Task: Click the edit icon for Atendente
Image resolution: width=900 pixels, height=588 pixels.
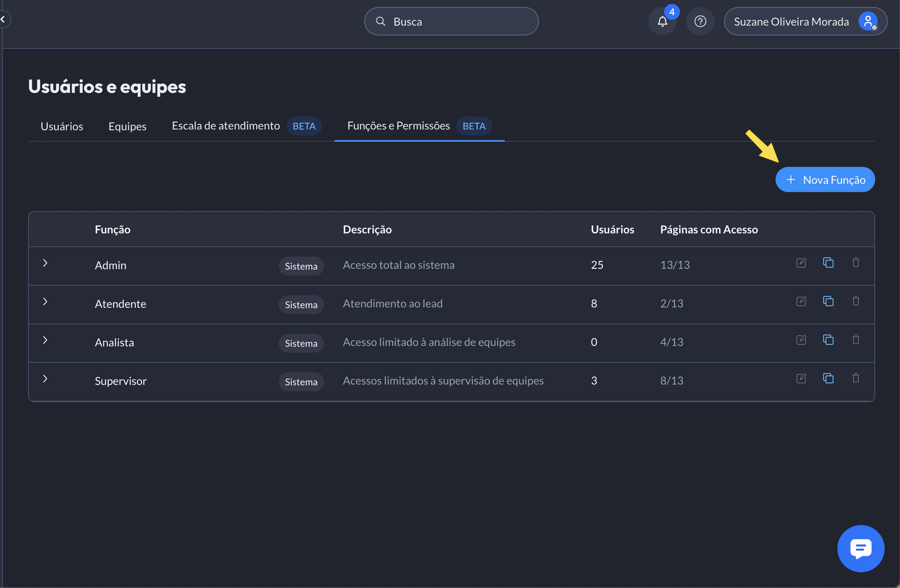Action: tap(801, 301)
